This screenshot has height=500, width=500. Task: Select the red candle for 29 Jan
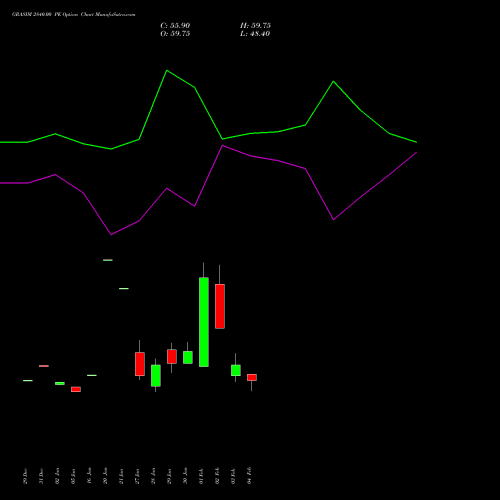(172, 357)
